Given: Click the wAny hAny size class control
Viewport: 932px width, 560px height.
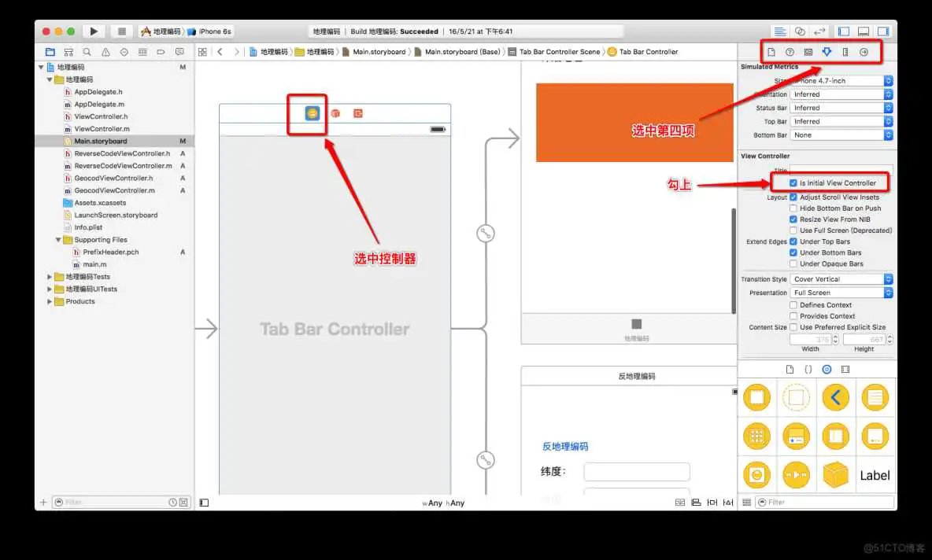Looking at the screenshot, I should (445, 503).
